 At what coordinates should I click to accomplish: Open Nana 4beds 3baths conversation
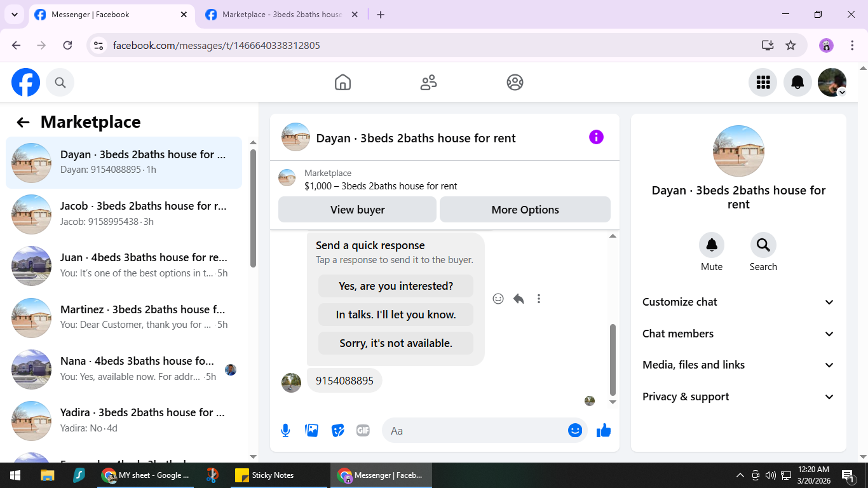[x=124, y=369]
